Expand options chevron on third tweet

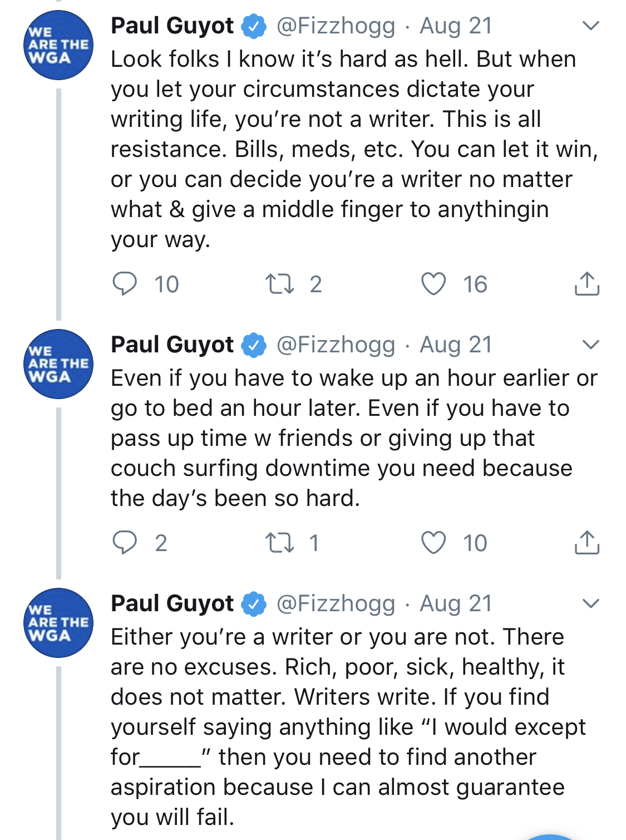(590, 603)
